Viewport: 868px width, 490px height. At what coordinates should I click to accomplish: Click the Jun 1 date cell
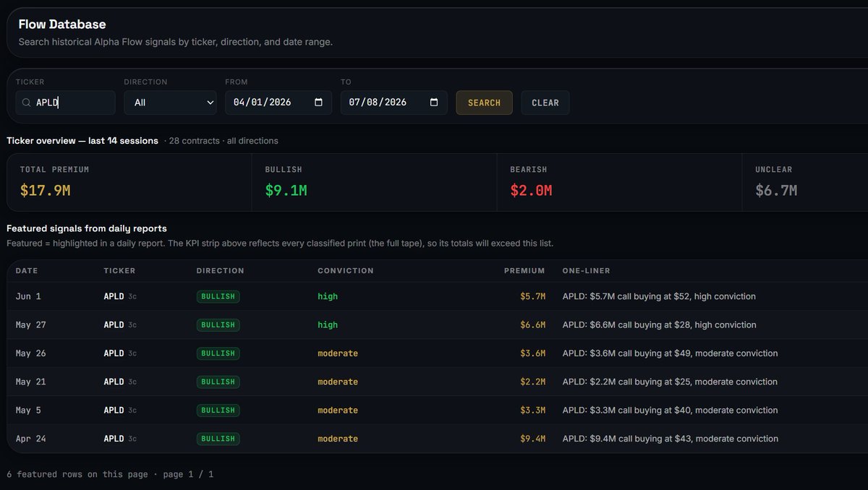[x=28, y=296]
